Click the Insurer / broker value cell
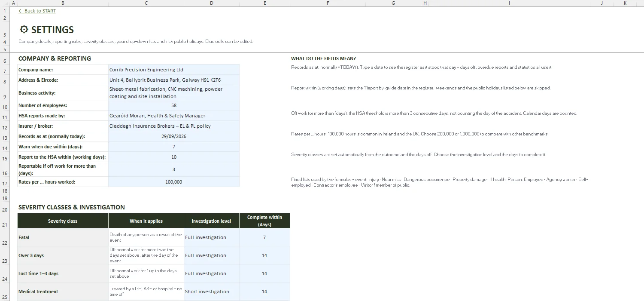This screenshot has width=644, height=301. pyautogui.click(x=174, y=126)
